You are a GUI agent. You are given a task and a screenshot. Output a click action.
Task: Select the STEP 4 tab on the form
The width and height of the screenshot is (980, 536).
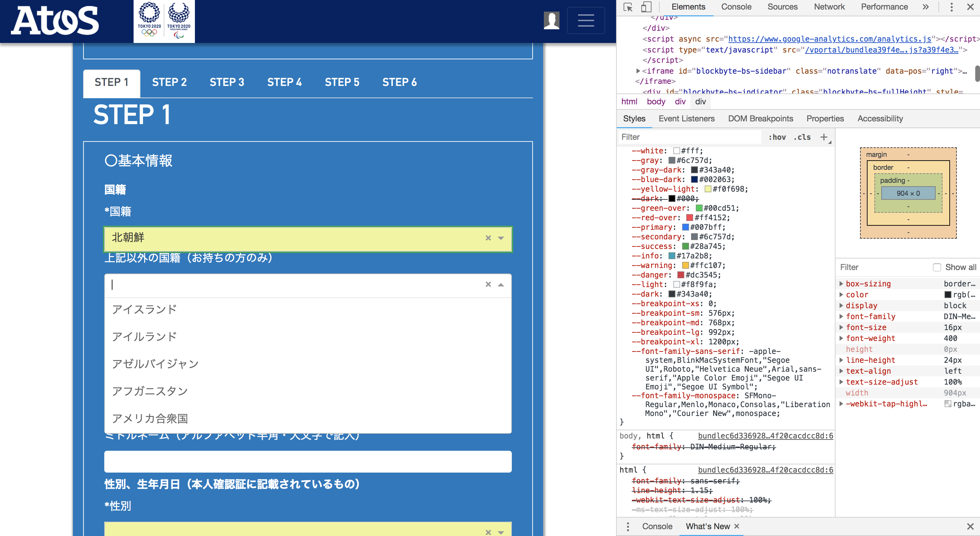pyautogui.click(x=284, y=82)
